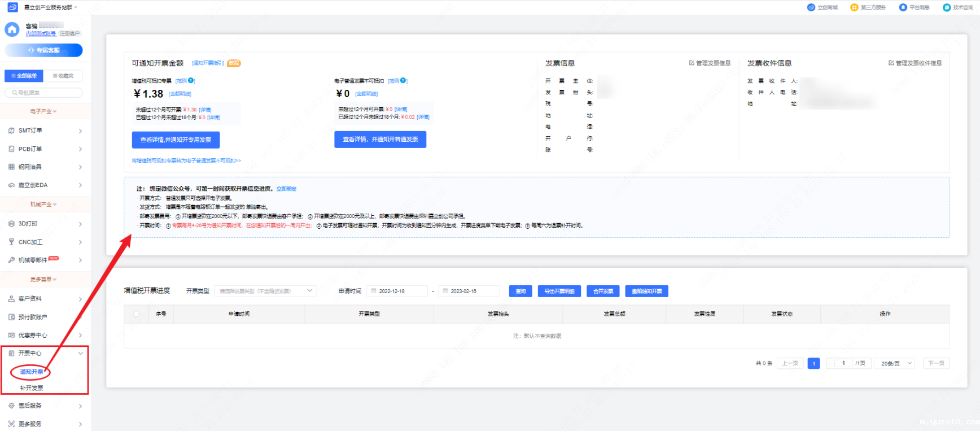The image size is (980, 431).
Task: Open 平台消息 notifications icon
Action: click(x=903, y=7)
